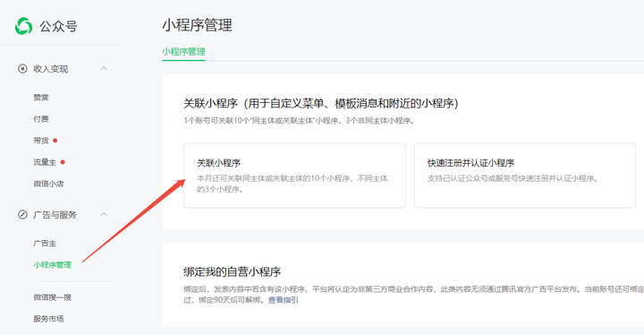Click the 收入变现 section label
The width and height of the screenshot is (644, 335).
51,69
